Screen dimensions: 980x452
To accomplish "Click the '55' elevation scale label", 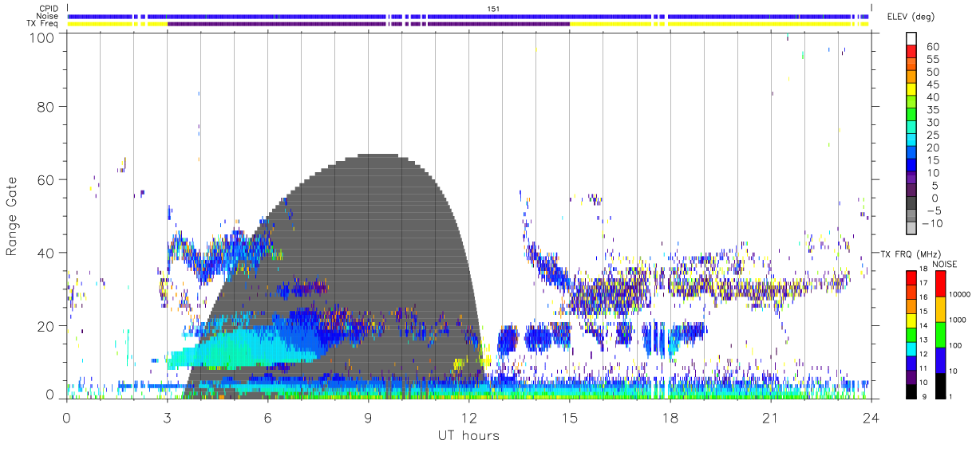I will [931, 60].
